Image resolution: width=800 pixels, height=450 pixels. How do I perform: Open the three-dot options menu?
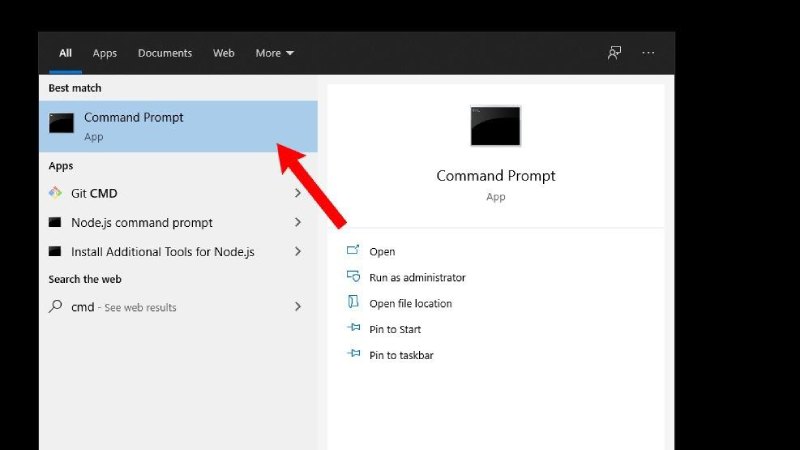click(648, 53)
